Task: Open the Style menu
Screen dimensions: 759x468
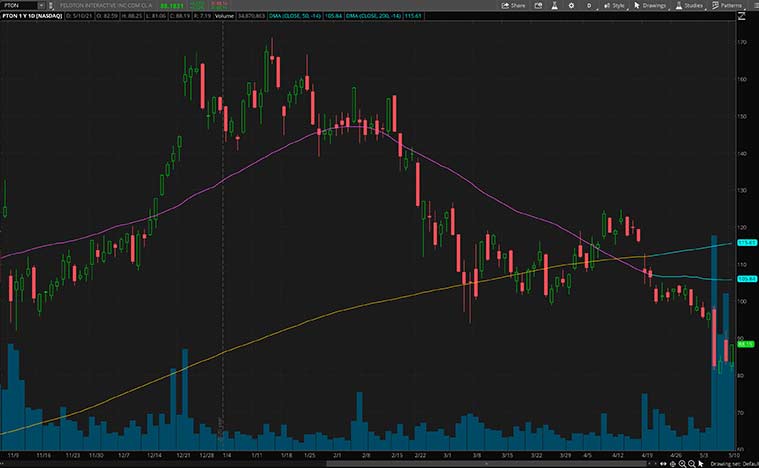Action: click(x=615, y=5)
